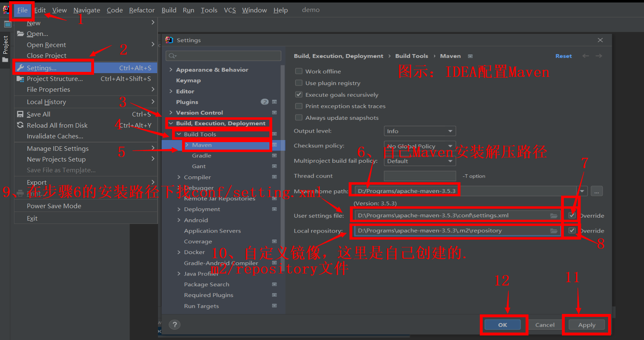
Task: Choose Power Save Mode entry
Action: 86,206
